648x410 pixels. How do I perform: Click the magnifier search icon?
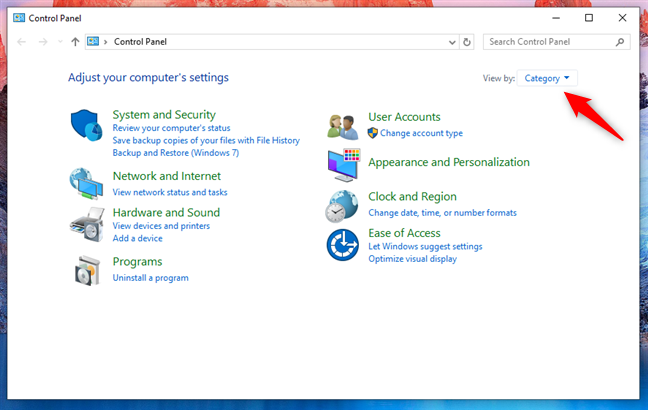click(619, 42)
